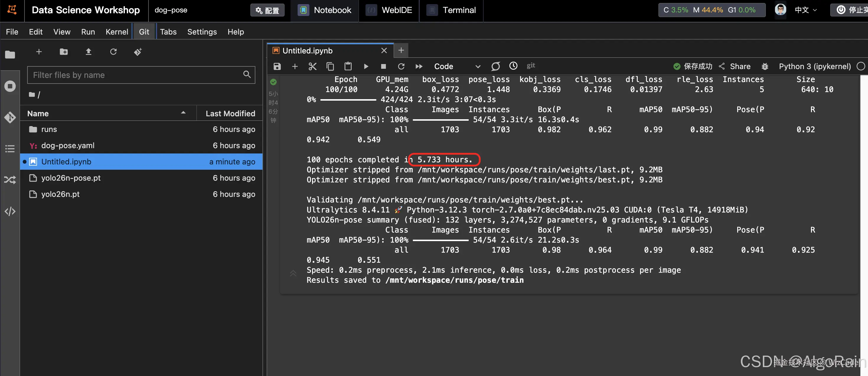Upload files using the upload arrow icon
The height and width of the screenshot is (376, 868).
88,52
